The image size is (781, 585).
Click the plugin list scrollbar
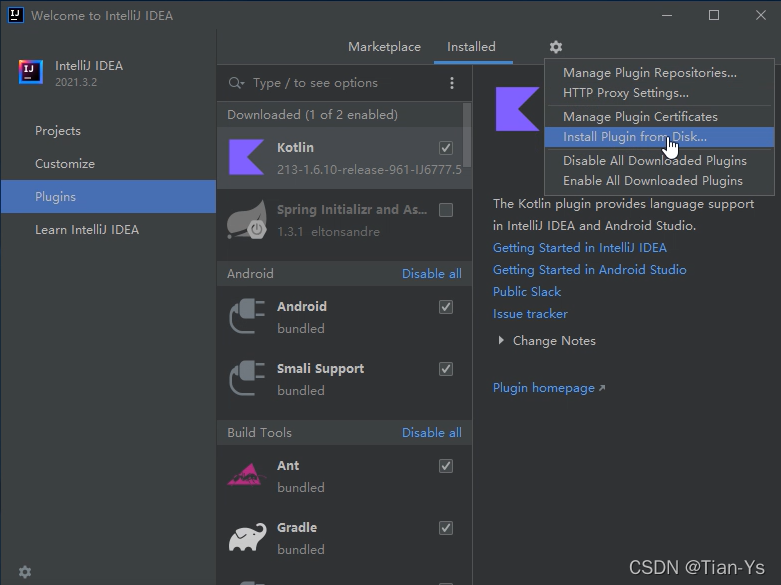[467, 135]
